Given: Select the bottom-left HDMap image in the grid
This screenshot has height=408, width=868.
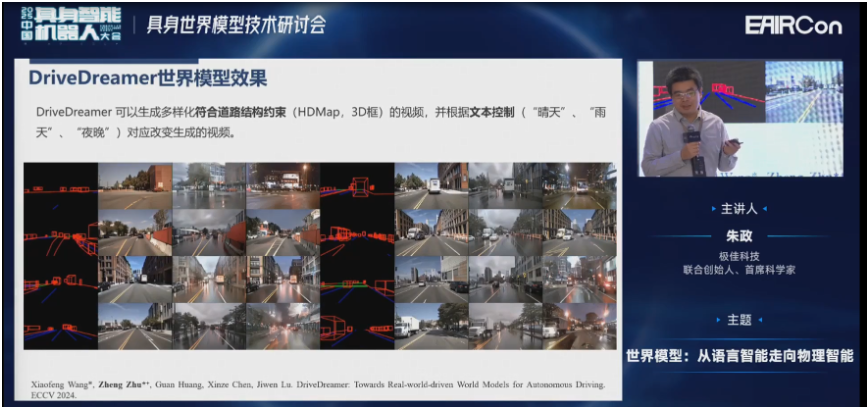Looking at the screenshot, I should coord(60,324).
